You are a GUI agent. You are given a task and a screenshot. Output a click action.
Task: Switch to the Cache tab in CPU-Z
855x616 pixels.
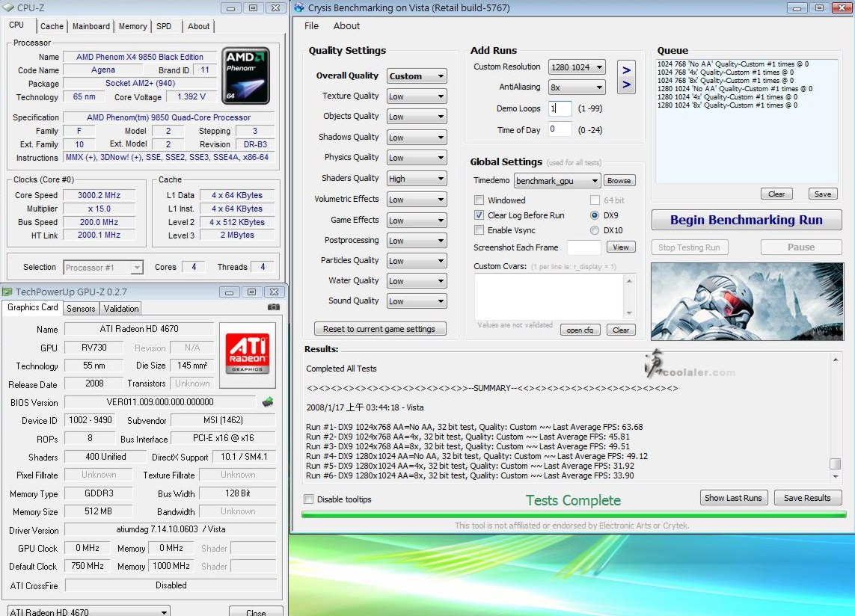52,26
